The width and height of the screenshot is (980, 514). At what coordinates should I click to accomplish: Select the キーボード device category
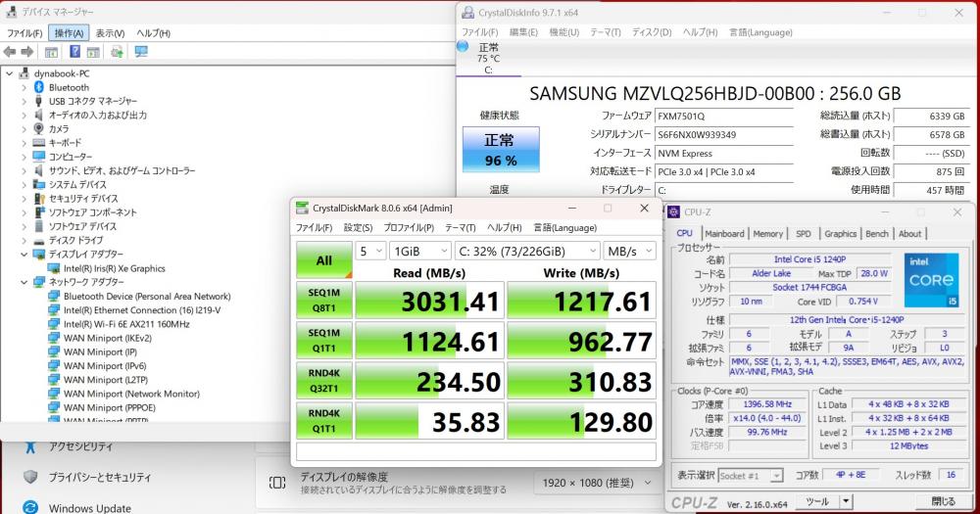[x=65, y=142]
